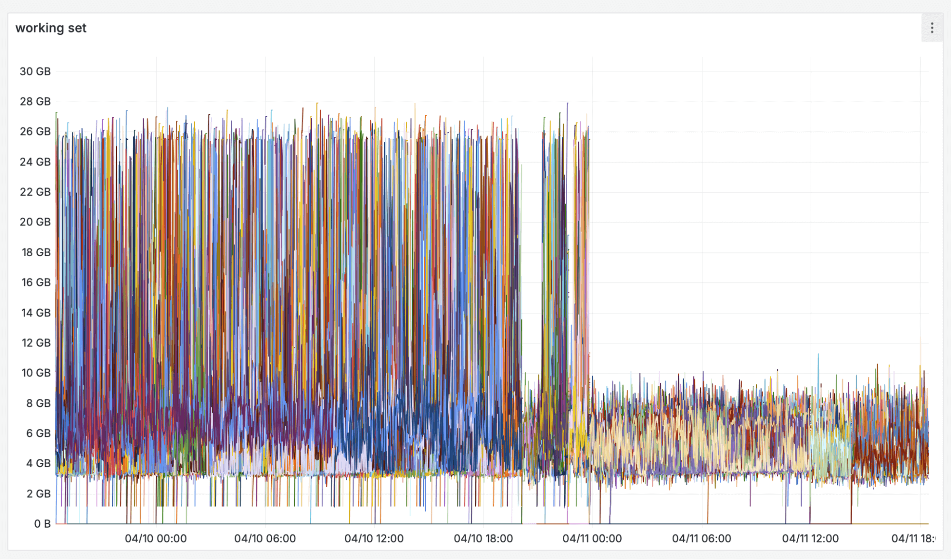Click the tall purple spike near 04/11 00:00
This screenshot has width=951, height=560.
click(567, 143)
